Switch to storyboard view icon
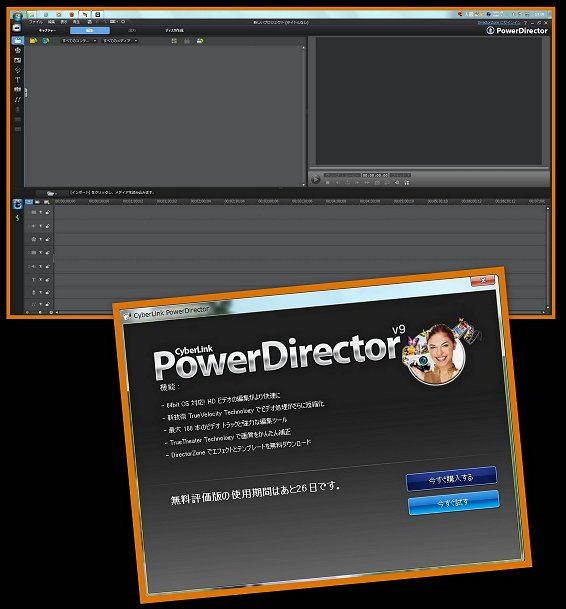 coord(38,202)
